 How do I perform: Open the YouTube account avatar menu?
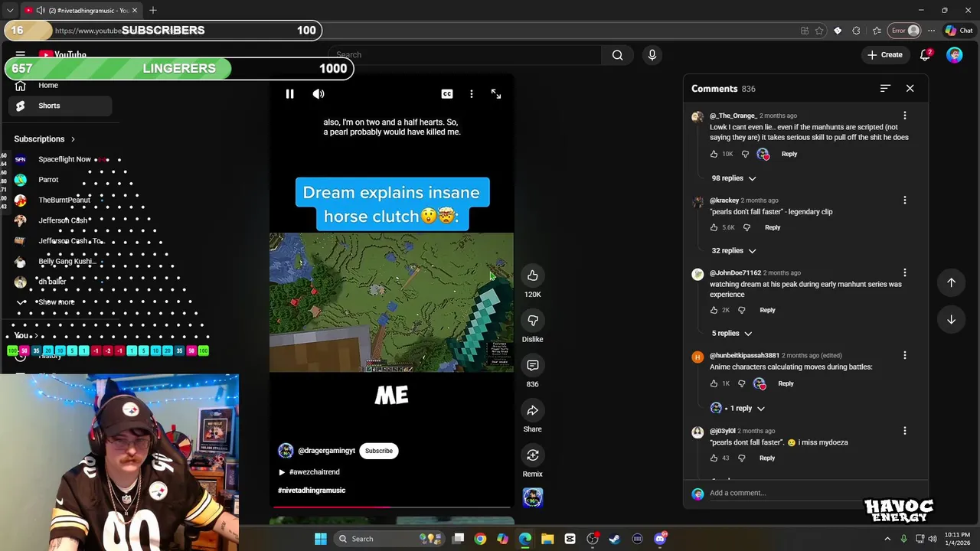[x=954, y=55]
